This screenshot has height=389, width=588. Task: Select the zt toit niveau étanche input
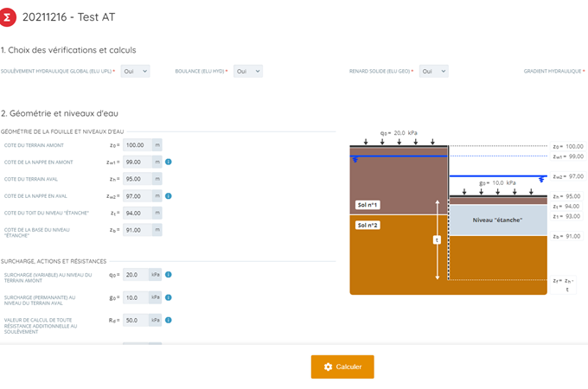coord(137,213)
